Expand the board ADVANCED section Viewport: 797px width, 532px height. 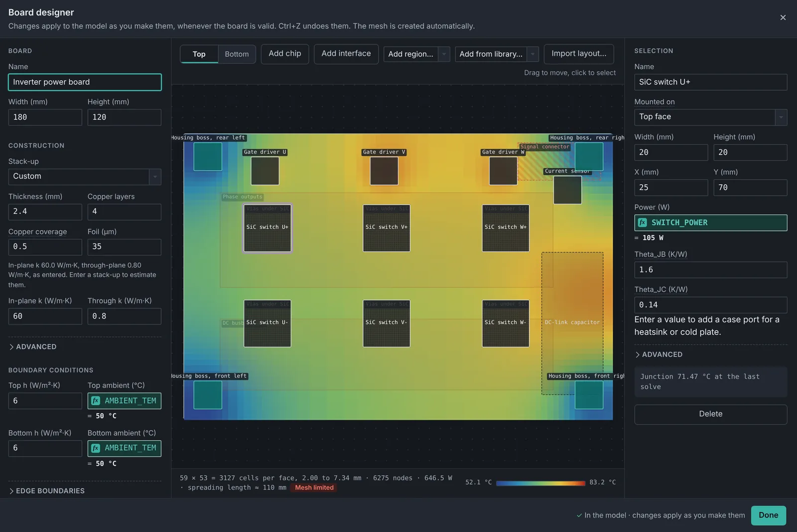(33, 347)
